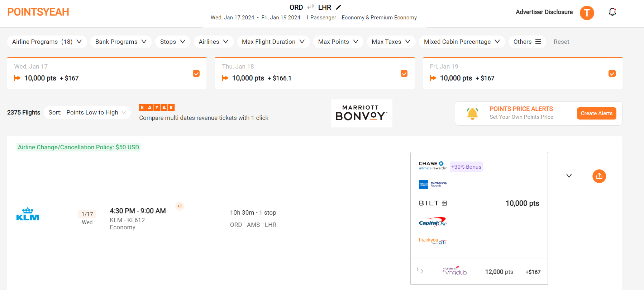The width and height of the screenshot is (644, 290).
Task: Click the Reset filters link
Action: pos(561,42)
